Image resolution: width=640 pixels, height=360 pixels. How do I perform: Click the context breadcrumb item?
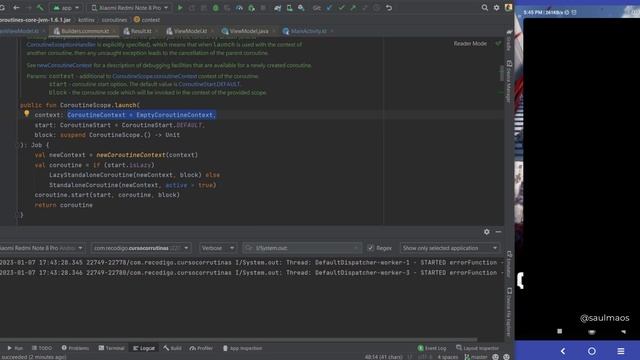click(147, 20)
